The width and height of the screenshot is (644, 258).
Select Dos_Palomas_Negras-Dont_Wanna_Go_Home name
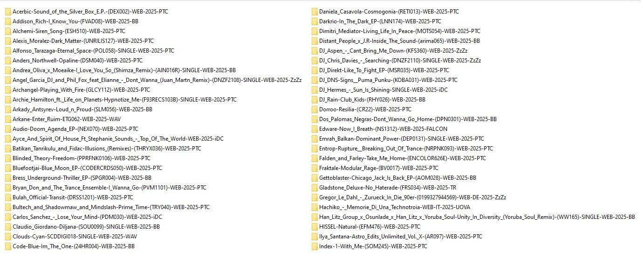(x=408, y=119)
